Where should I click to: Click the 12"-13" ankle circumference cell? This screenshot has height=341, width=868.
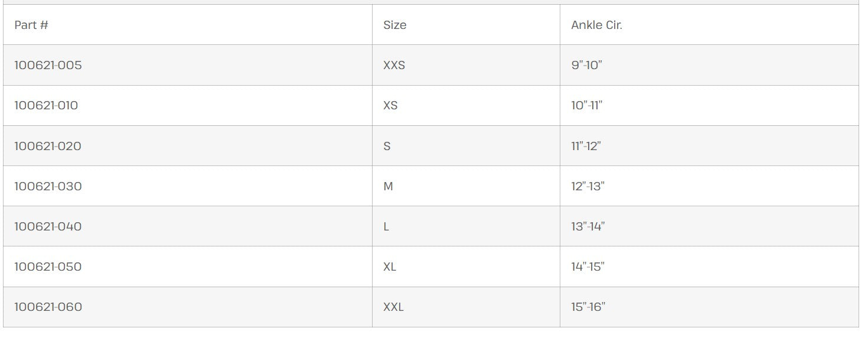tap(588, 186)
